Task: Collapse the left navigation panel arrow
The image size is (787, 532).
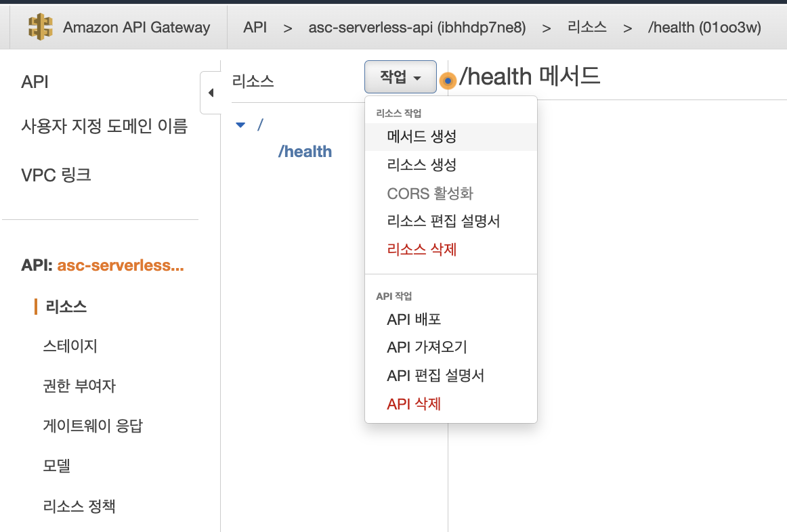Action: [211, 93]
